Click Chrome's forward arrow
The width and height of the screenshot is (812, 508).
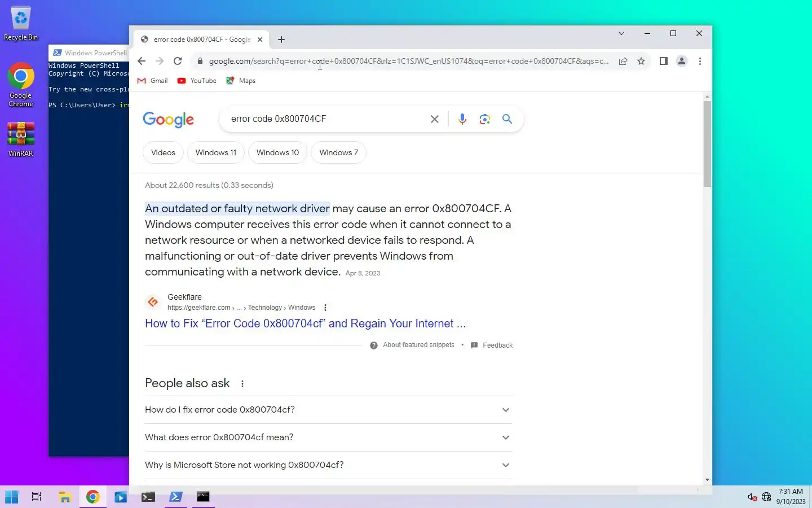(x=160, y=61)
